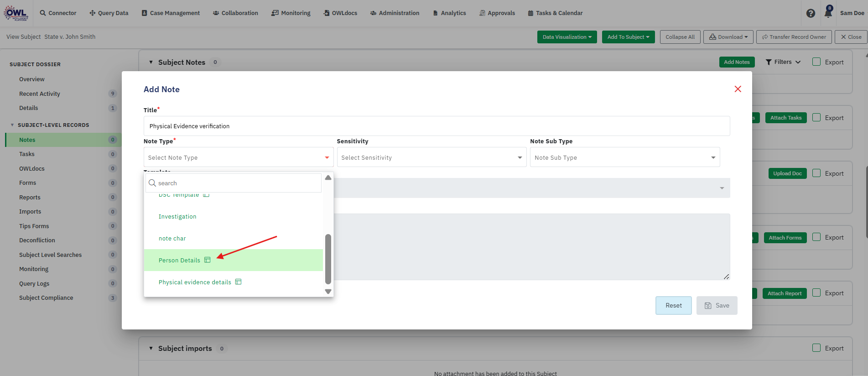
Task: Open the Select Note Type dropdown
Action: point(239,157)
